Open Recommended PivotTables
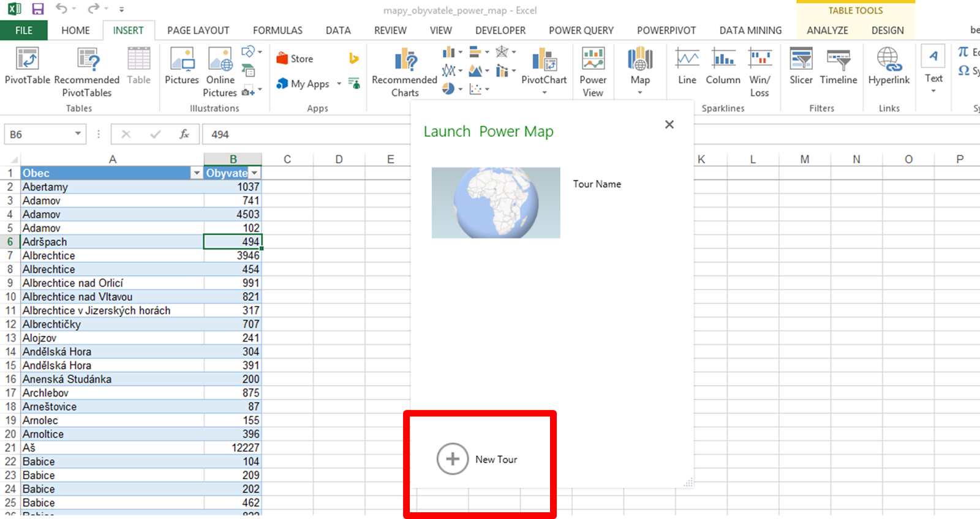The width and height of the screenshot is (980, 519). (x=87, y=72)
